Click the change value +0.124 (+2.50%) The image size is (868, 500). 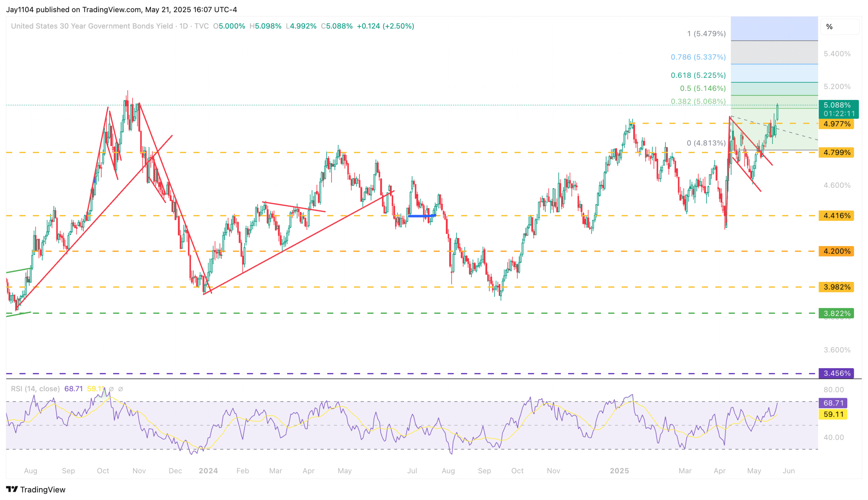click(386, 26)
